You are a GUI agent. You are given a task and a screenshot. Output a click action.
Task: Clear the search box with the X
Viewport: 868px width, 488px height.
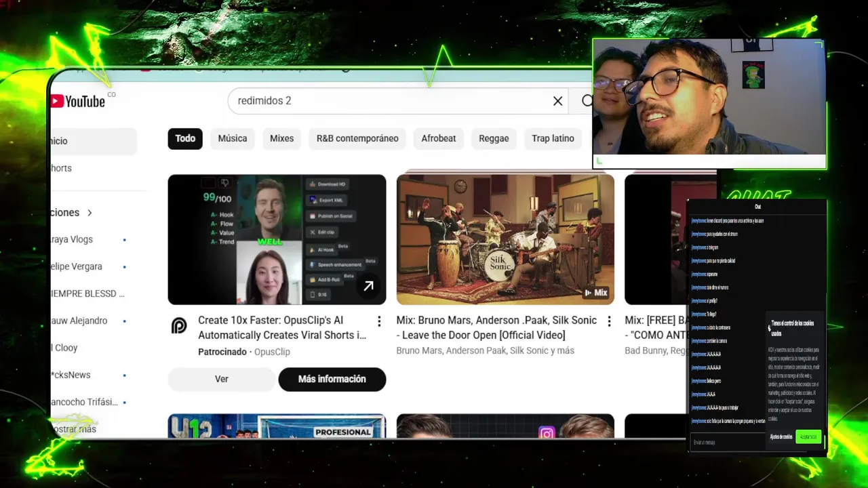557,101
